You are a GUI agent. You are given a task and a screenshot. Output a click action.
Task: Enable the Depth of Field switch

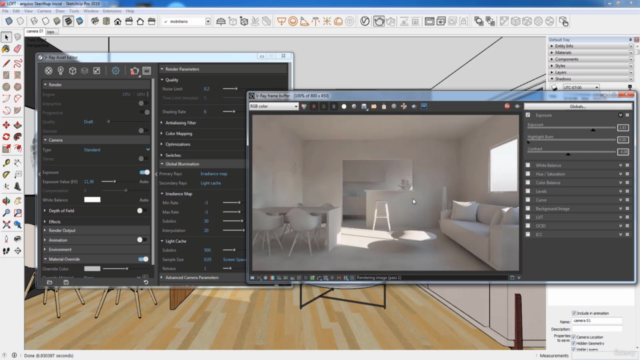pos(142,211)
